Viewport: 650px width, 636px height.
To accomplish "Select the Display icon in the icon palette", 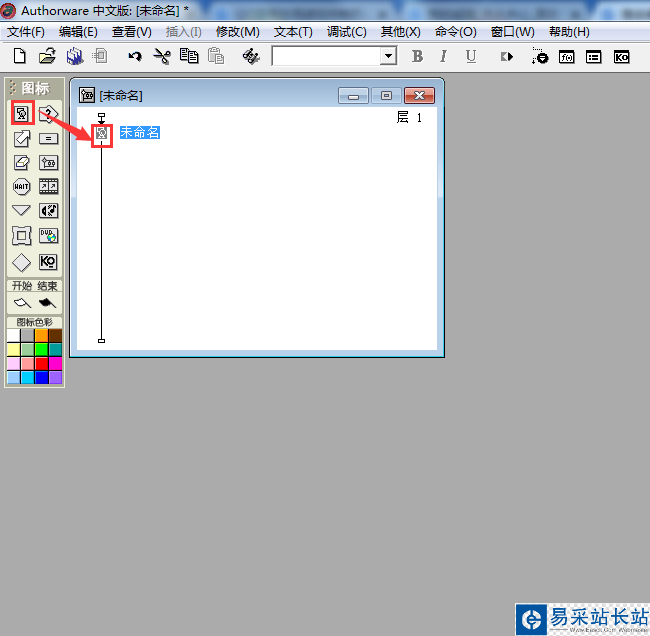I will click(22, 113).
